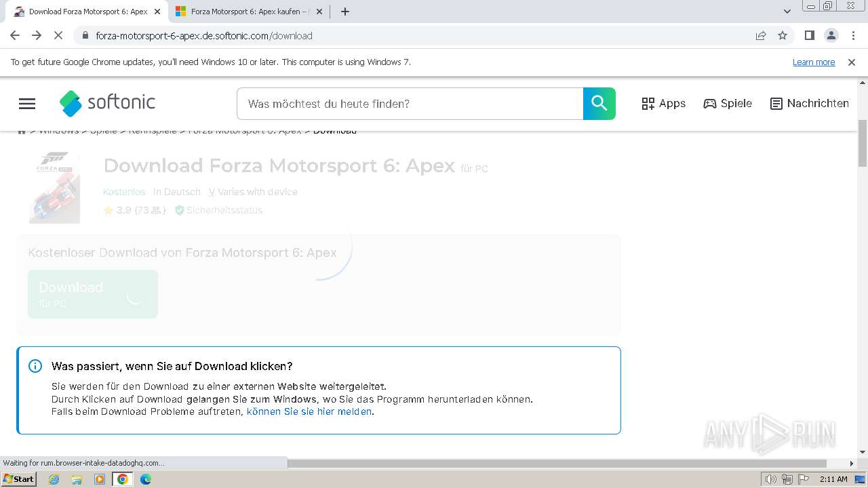Click the share this page icon
The height and width of the screenshot is (488, 868).
761,35
